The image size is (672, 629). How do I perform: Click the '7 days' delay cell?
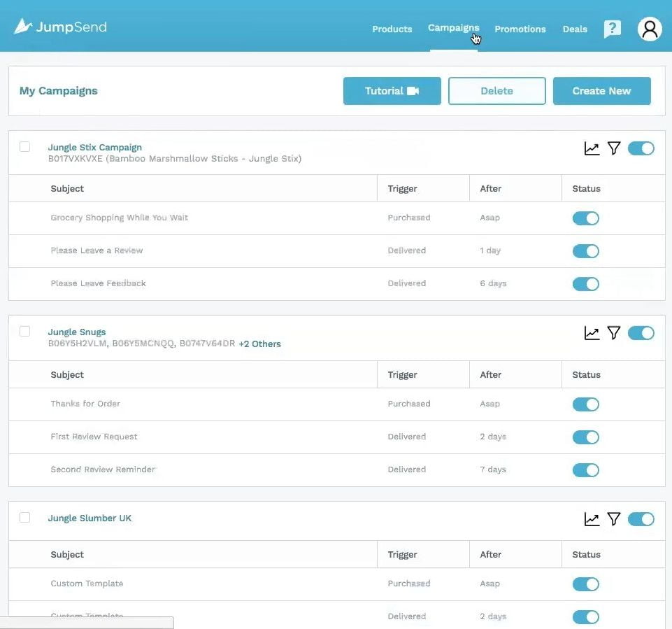coord(493,469)
